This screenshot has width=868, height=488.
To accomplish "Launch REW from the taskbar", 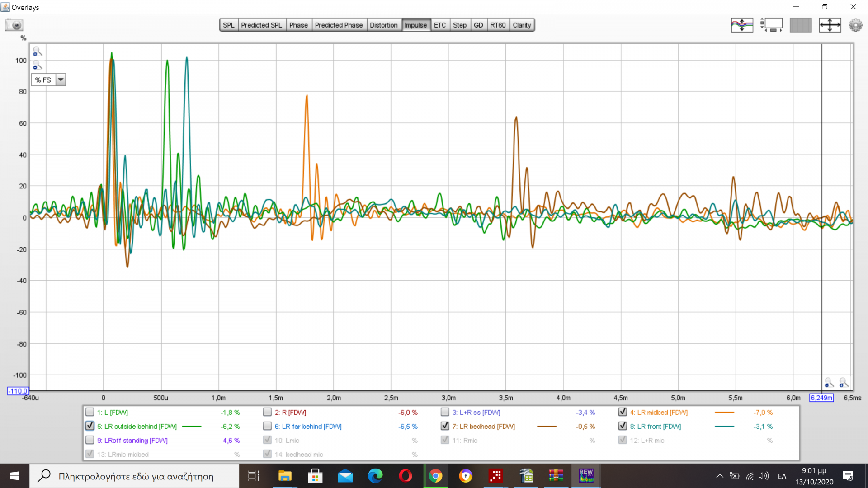I will coord(586,476).
